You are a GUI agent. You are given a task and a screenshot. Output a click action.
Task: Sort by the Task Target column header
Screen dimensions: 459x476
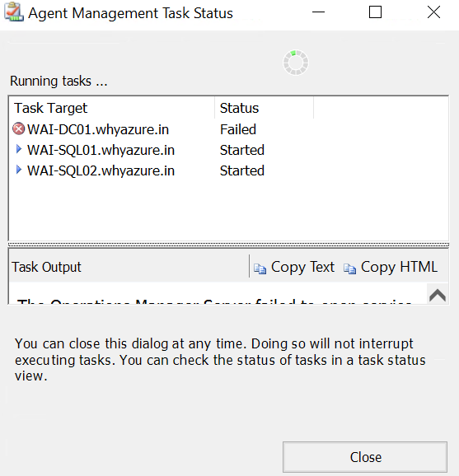click(x=112, y=108)
